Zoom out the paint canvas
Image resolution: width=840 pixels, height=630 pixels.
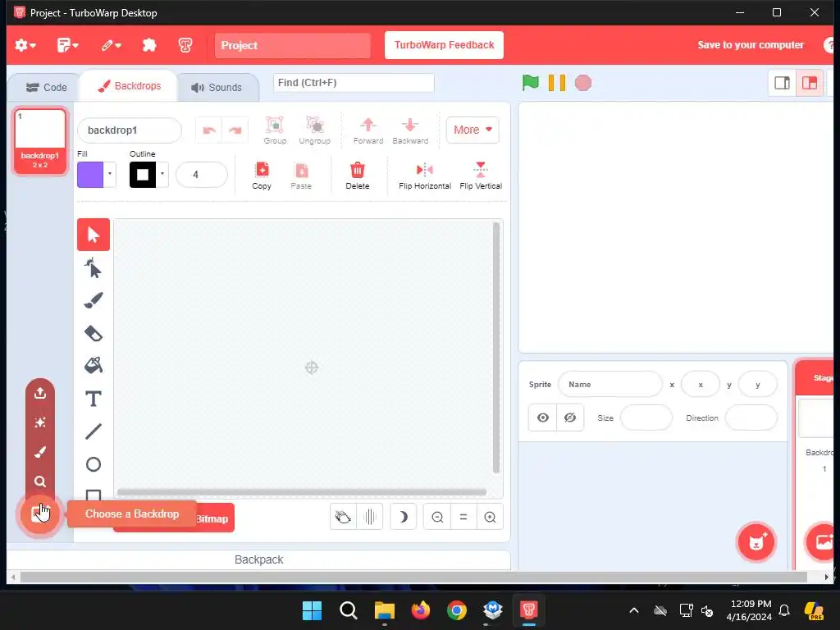[437, 517]
